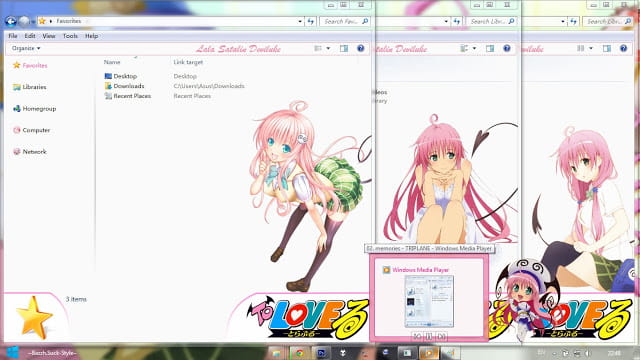
Task: Click the Downloads folder icon
Action: 108,86
